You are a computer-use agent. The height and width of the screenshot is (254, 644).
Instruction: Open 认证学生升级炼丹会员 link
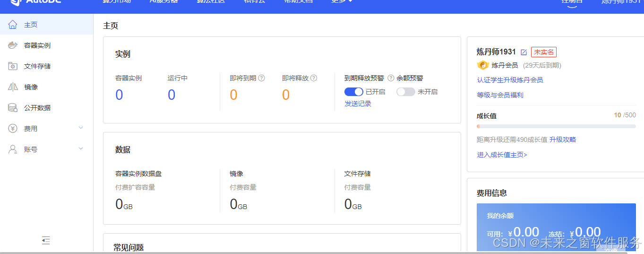(510, 80)
